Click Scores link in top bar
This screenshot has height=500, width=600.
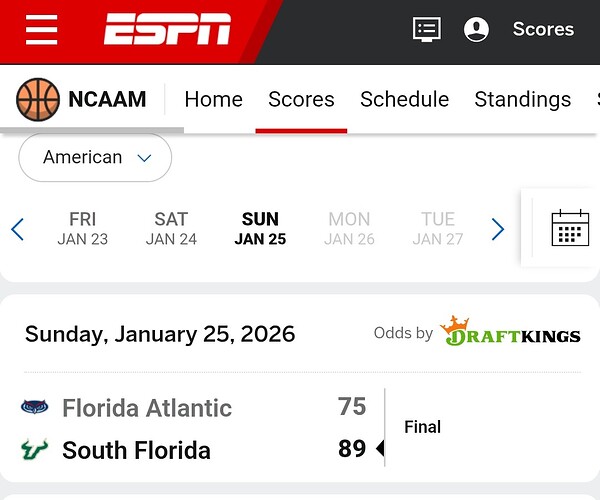click(x=543, y=29)
